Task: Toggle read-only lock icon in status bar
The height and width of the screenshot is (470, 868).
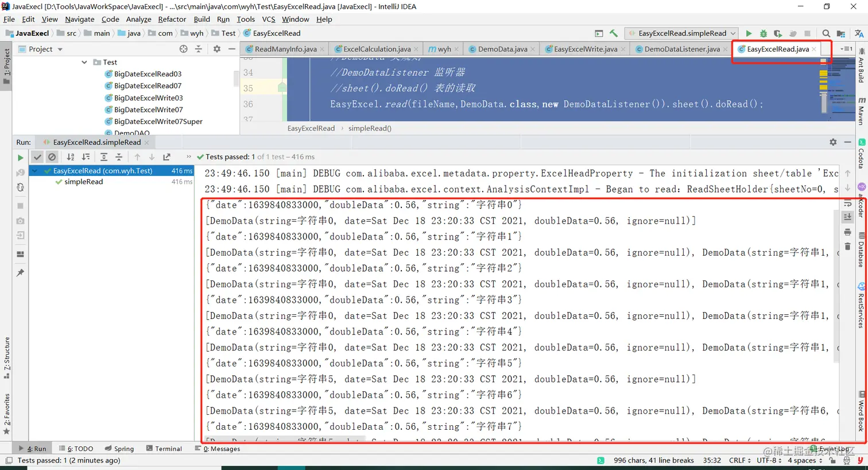Action: click(832, 460)
